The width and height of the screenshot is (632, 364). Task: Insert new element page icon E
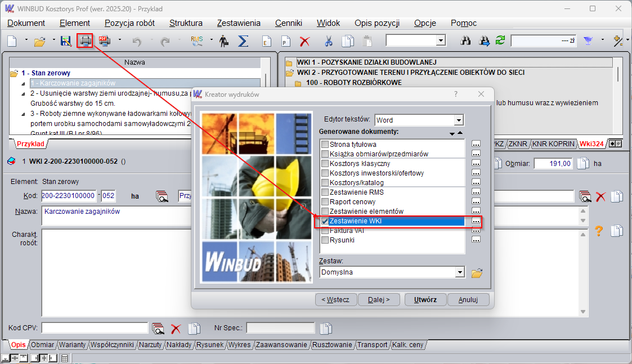pyautogui.click(x=266, y=41)
